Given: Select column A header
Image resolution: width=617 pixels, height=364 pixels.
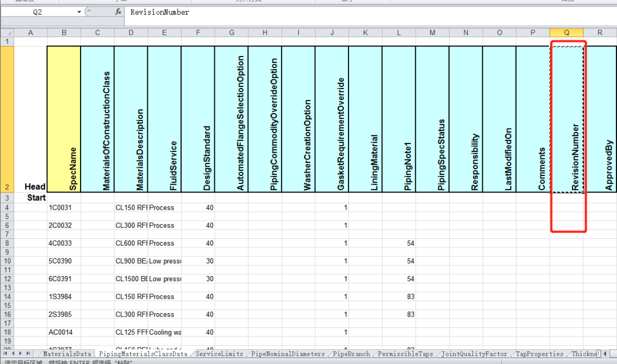Looking at the screenshot, I should 31,33.
